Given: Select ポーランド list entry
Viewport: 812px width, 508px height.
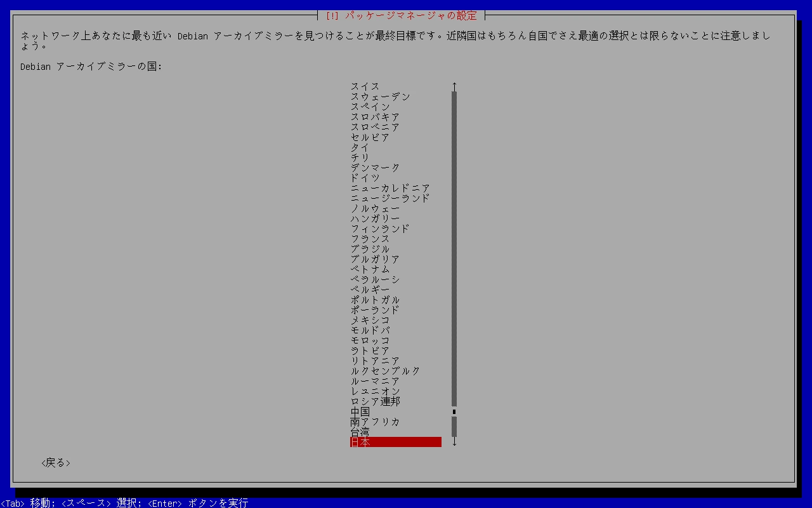Looking at the screenshot, I should 375,310.
